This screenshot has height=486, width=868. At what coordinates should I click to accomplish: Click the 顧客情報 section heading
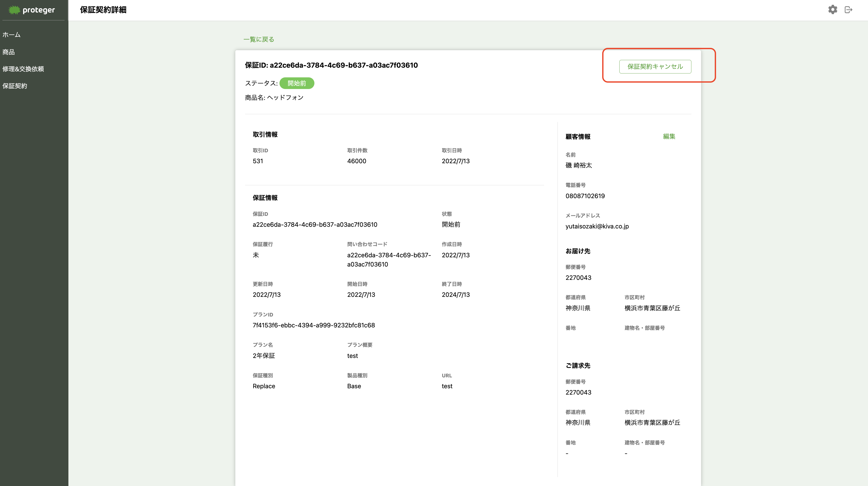[x=578, y=137]
